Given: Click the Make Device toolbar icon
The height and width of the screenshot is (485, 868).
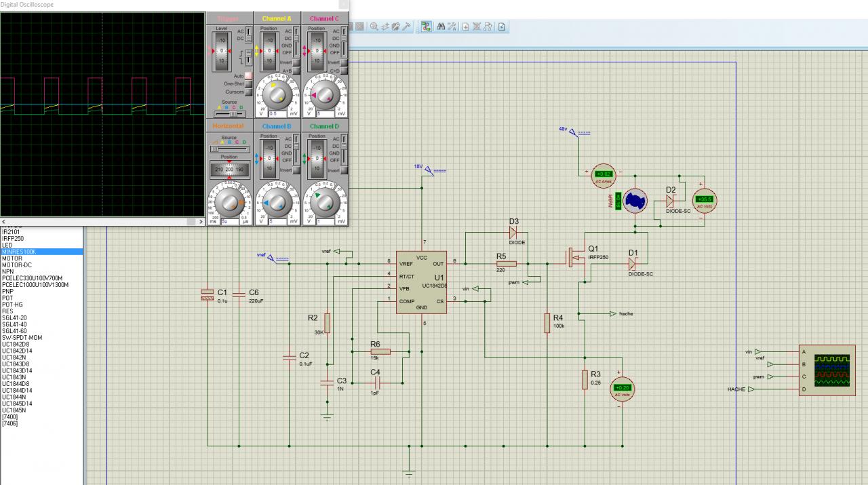Looking at the screenshot, I should 384,27.
